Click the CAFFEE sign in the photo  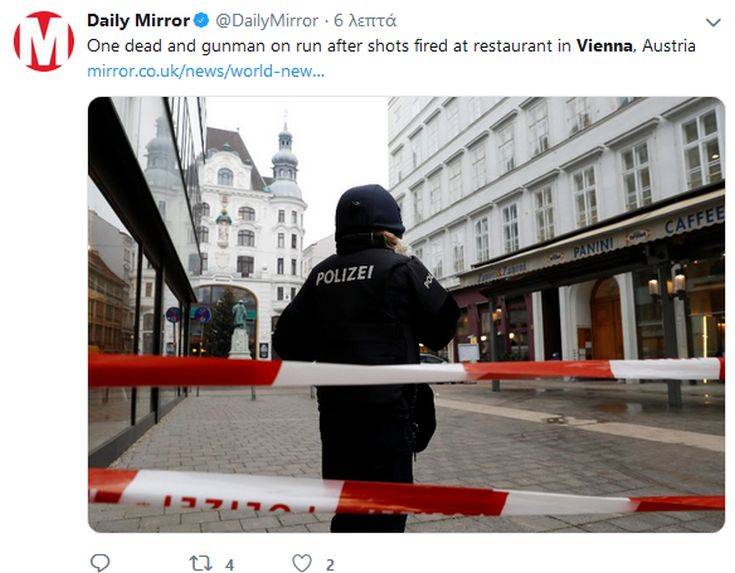pyautogui.click(x=694, y=220)
